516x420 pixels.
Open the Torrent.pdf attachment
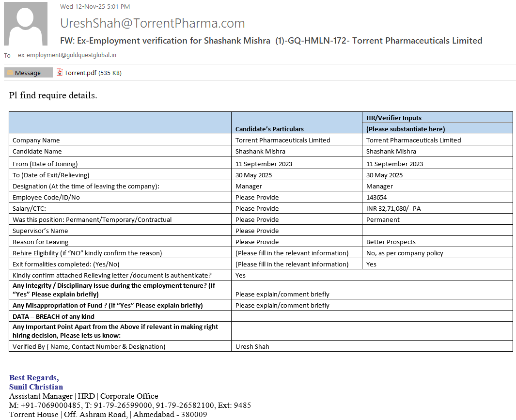click(89, 73)
